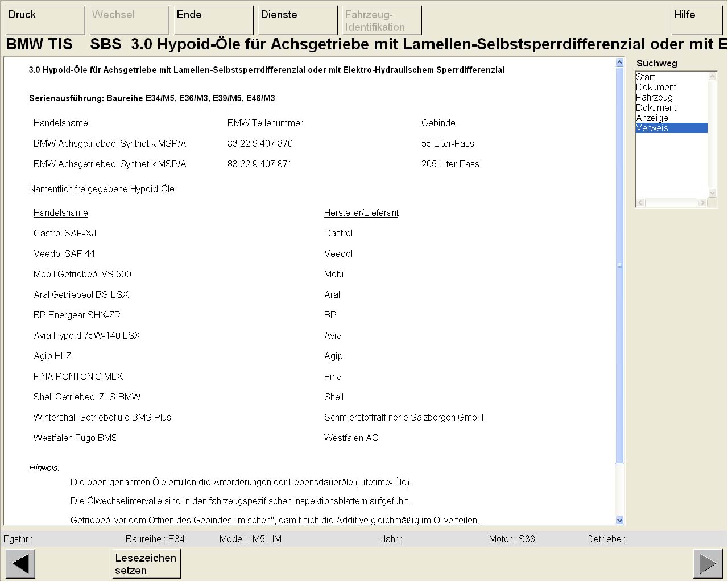Screen dimensions: 728x582
Task: Open the Hilfe menu
Action: (x=697, y=20)
